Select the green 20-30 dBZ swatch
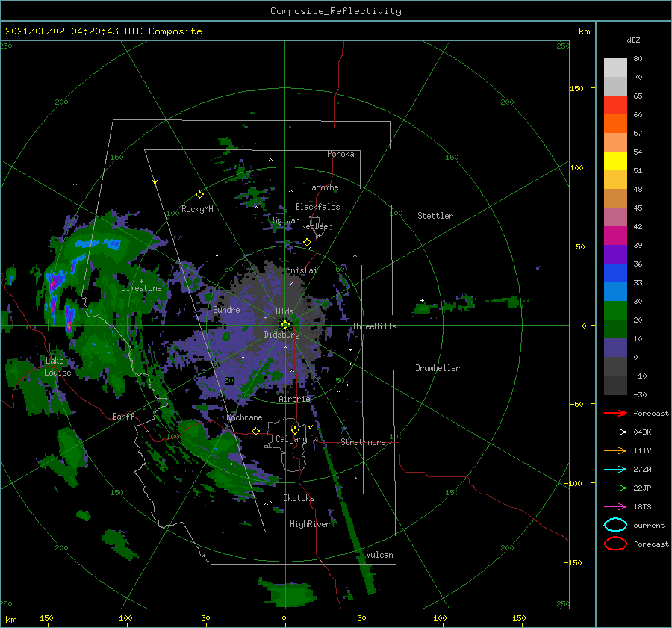Viewport: 672px width, 628px height. point(615,311)
